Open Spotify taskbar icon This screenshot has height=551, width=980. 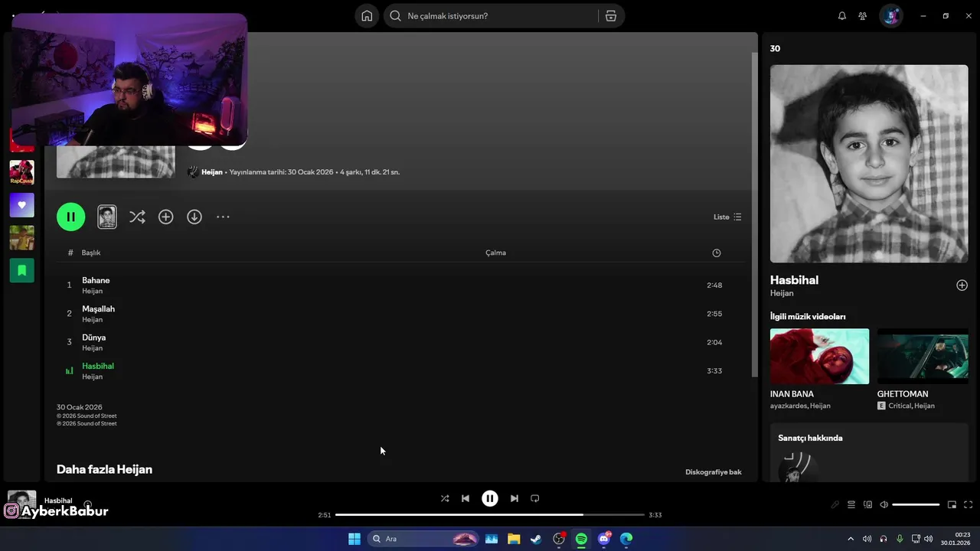[581, 539]
